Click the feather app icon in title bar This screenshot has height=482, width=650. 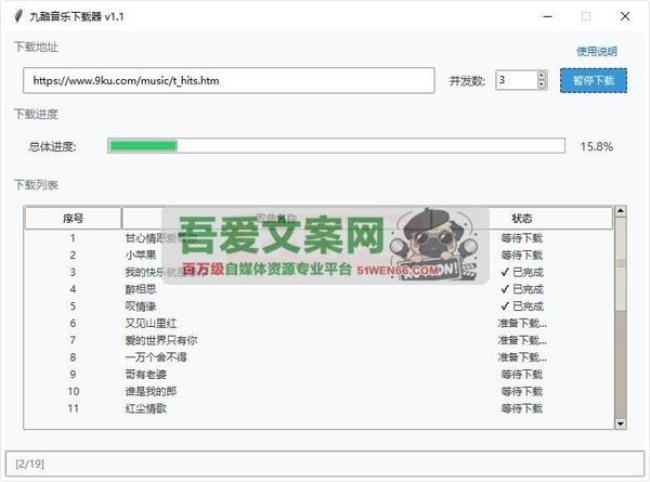(18, 16)
